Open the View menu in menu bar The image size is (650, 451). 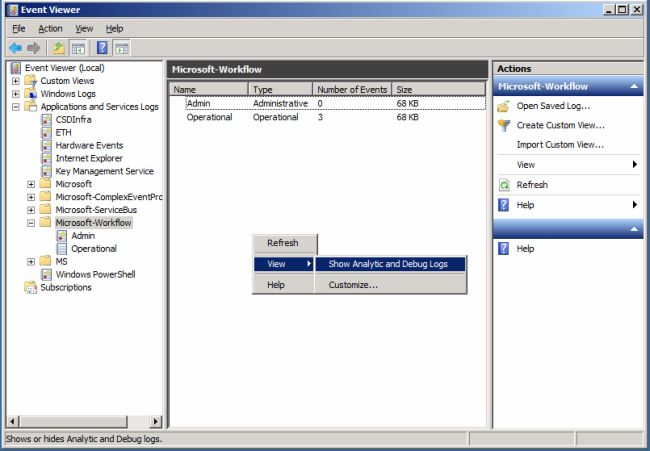[84, 29]
